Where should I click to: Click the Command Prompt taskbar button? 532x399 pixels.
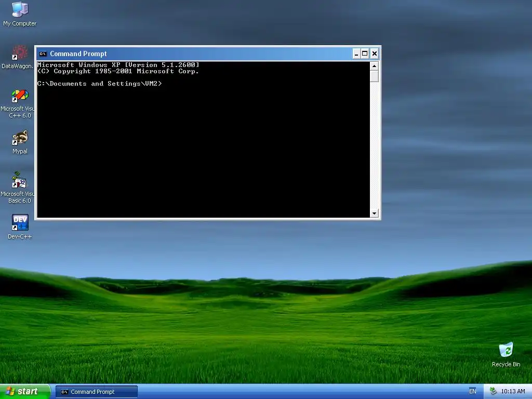coord(96,392)
